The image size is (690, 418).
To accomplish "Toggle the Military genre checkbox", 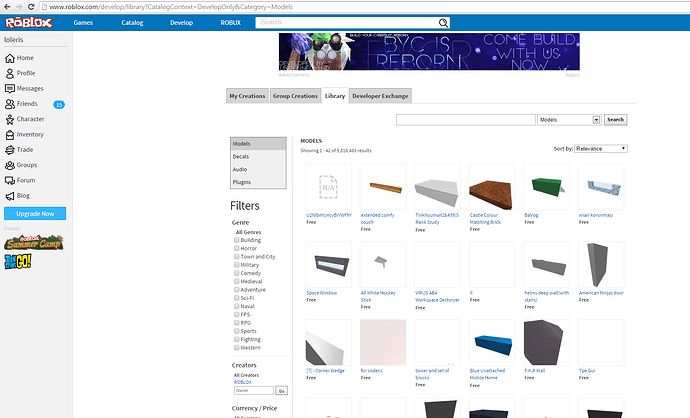I will (x=237, y=265).
